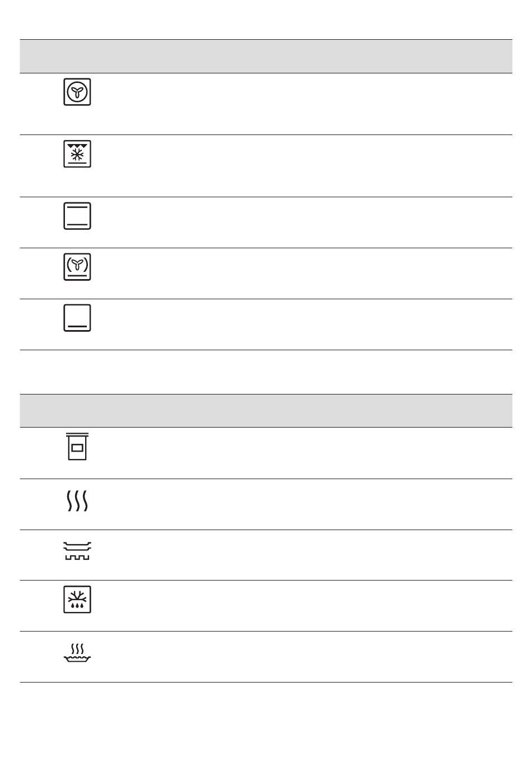Viewport: 532px width, 775px height.
Task: Pick the fan in brackets with bottom line icon
Action: [x=77, y=267]
